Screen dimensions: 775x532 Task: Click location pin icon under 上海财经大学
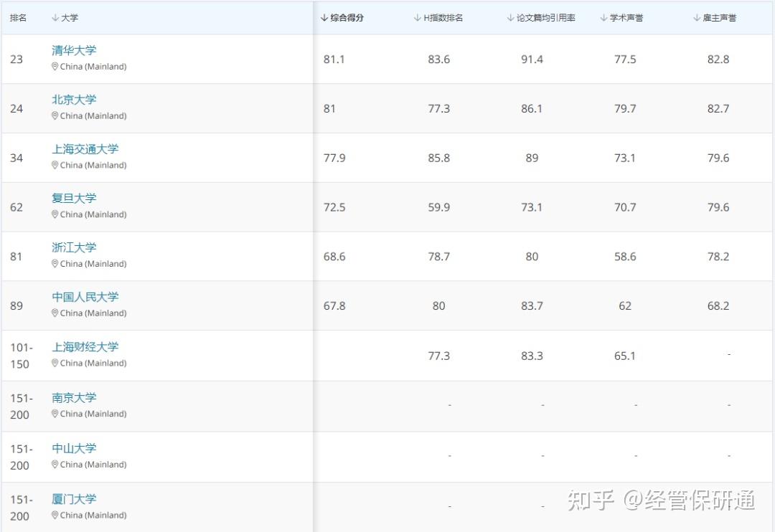click(x=55, y=363)
